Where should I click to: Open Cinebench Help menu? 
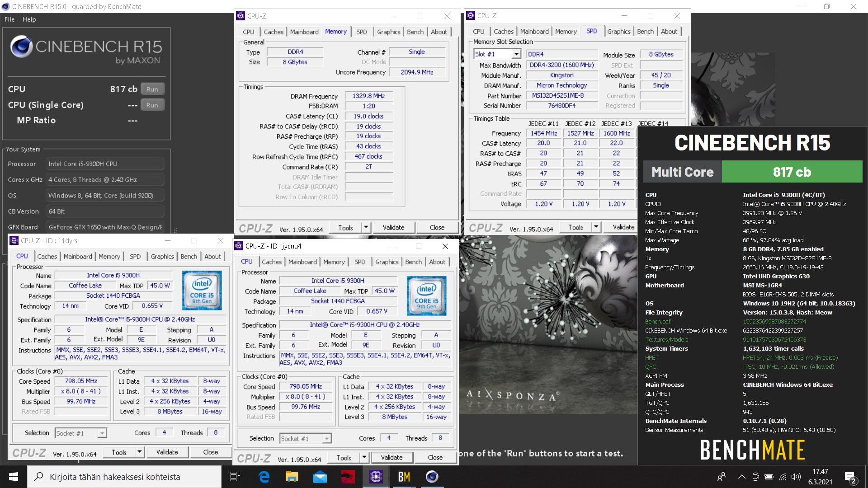coord(29,19)
